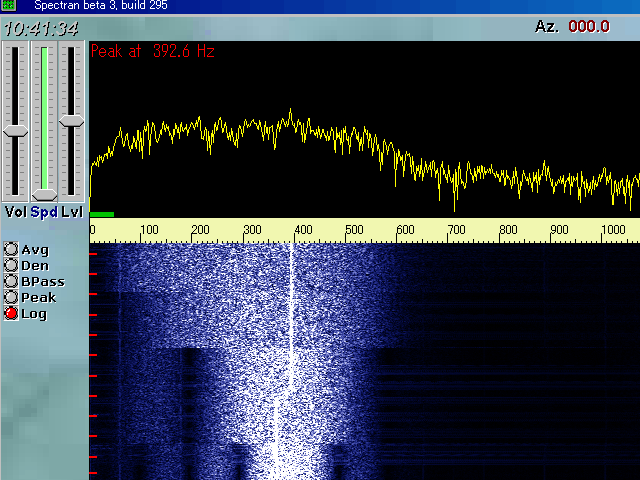Click the Vol label below the sliders
Image resolution: width=640 pixels, height=480 pixels.
(15, 212)
